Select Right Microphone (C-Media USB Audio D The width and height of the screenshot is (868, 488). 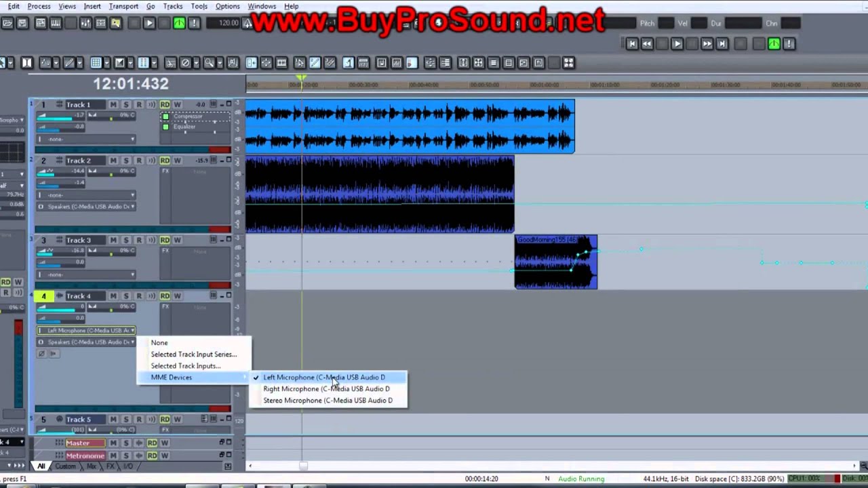[x=328, y=389]
